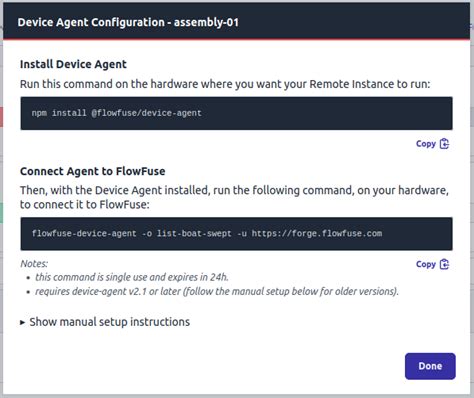The width and height of the screenshot is (474, 398).
Task: Click the single use expires in 24h note
Action: pyautogui.click(x=132, y=277)
